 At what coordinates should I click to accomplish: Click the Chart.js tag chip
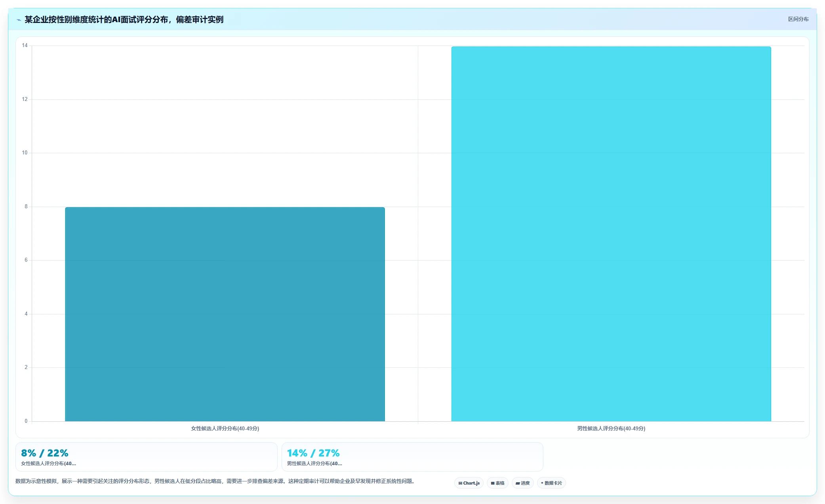pos(469,483)
